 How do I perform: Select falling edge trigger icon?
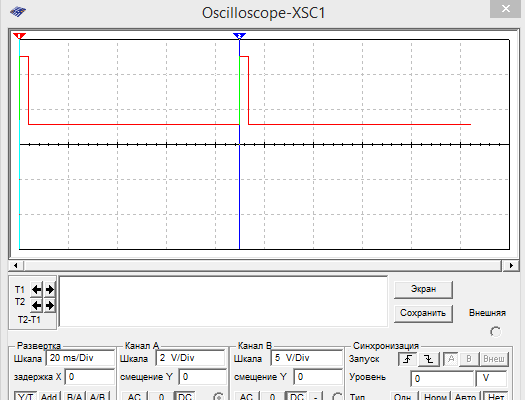[429, 359]
